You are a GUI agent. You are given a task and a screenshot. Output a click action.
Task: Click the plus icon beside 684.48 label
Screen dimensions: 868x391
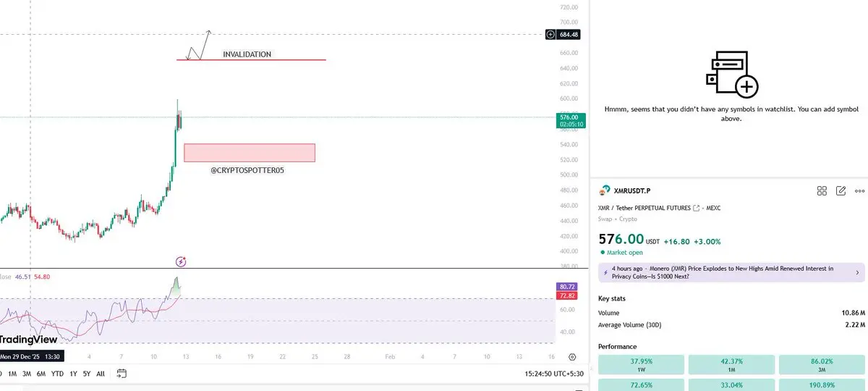pyautogui.click(x=550, y=34)
